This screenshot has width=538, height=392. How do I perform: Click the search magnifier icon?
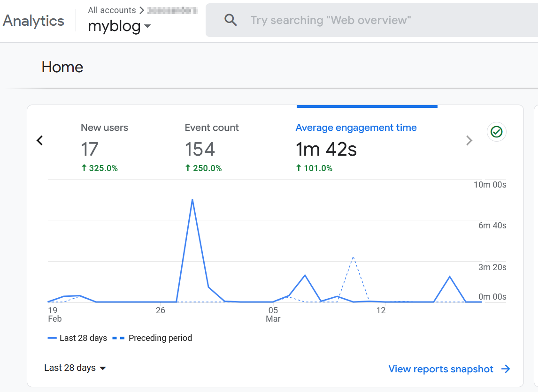pyautogui.click(x=230, y=20)
